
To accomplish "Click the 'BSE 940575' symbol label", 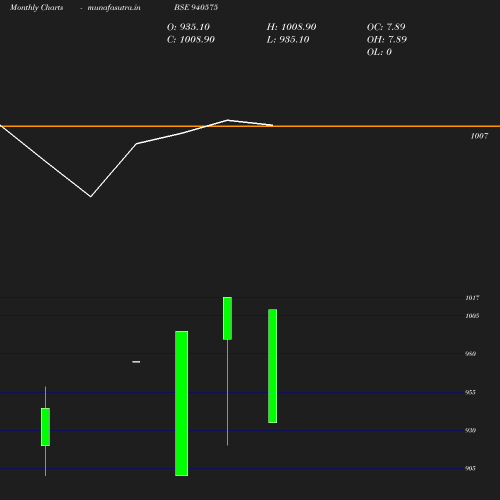I will click(196, 7).
